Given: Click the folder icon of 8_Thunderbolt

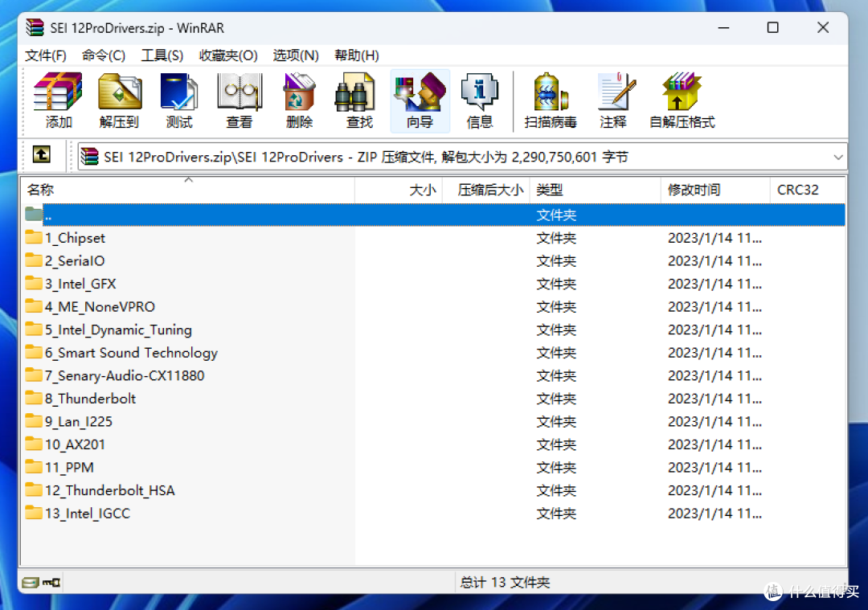Looking at the screenshot, I should pos(34,398).
